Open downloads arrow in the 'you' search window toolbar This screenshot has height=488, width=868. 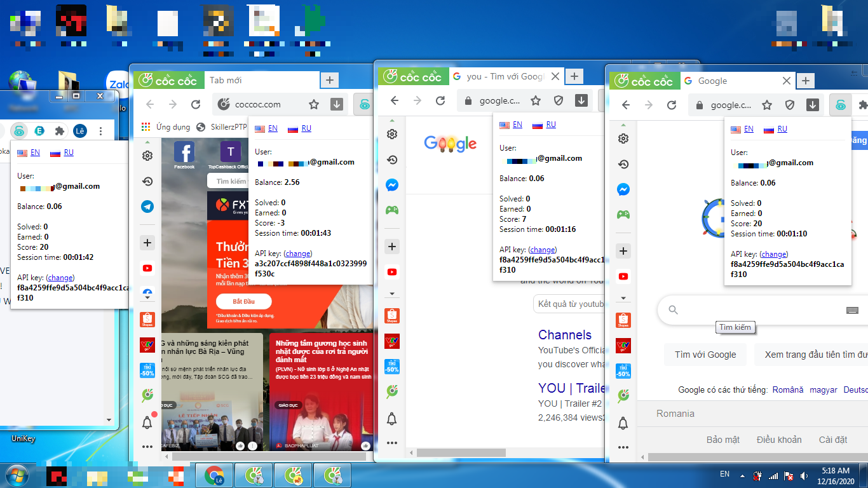click(581, 100)
